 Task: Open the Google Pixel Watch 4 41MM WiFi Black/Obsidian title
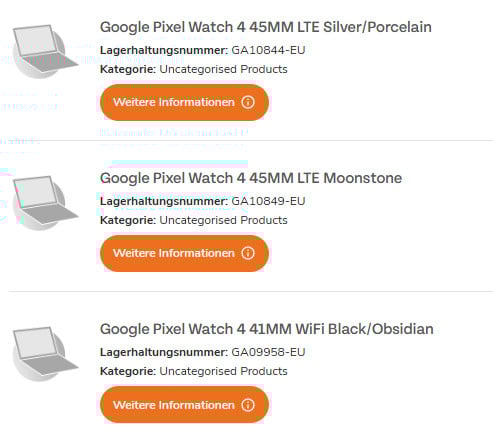coord(267,329)
